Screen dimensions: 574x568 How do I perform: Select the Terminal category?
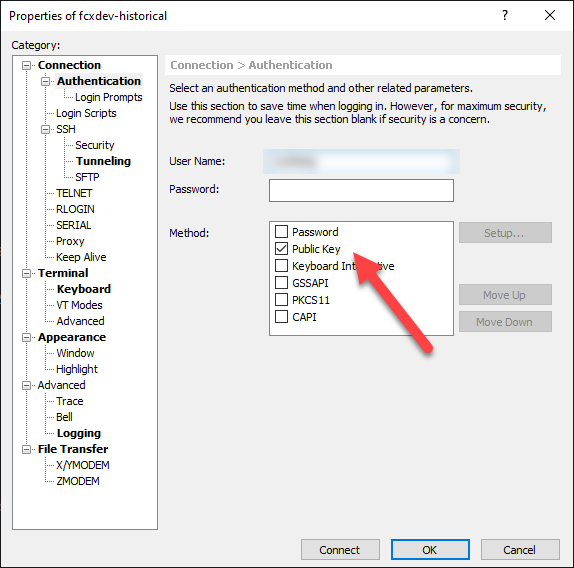63,273
